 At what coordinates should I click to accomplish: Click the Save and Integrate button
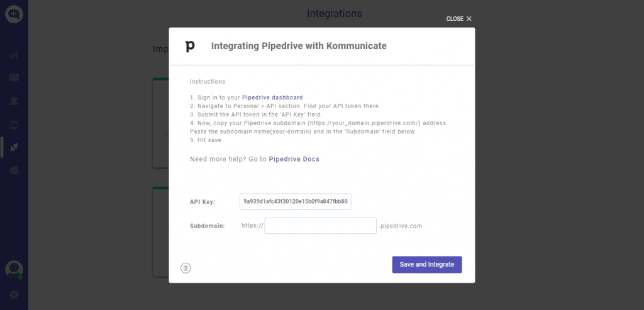(x=427, y=265)
